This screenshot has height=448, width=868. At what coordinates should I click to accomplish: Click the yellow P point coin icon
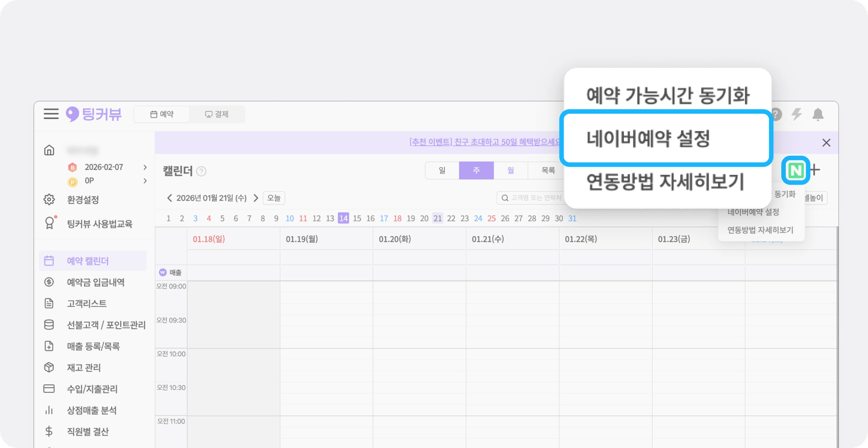click(72, 182)
